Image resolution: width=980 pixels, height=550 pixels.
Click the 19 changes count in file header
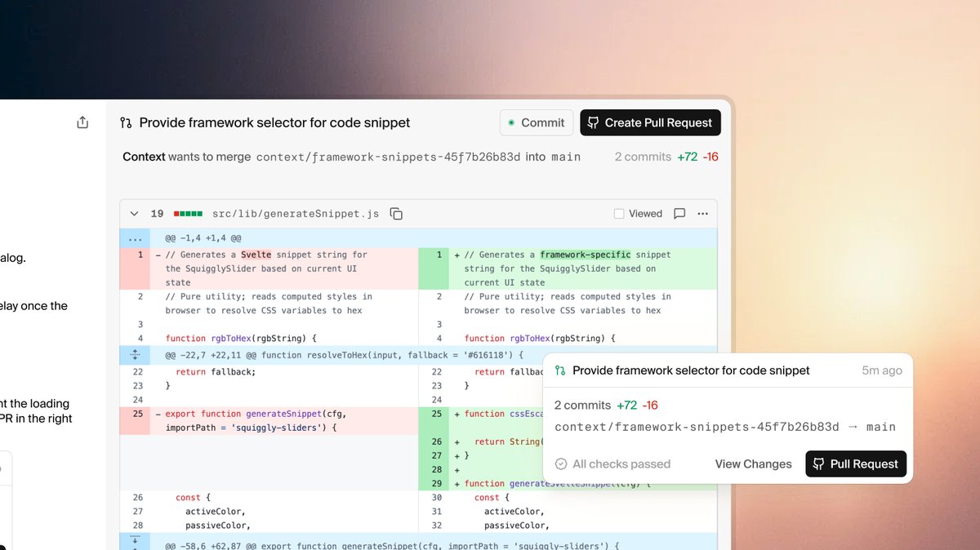pos(157,214)
